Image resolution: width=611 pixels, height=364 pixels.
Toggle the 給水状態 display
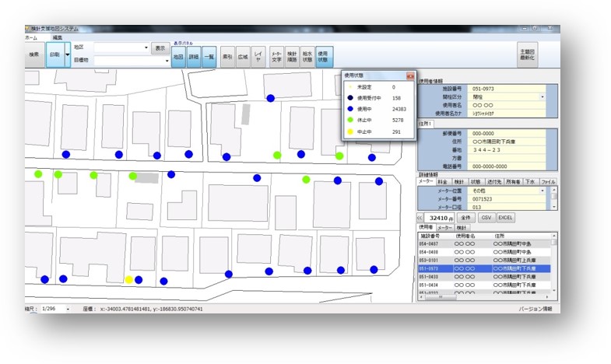pyautogui.click(x=307, y=57)
